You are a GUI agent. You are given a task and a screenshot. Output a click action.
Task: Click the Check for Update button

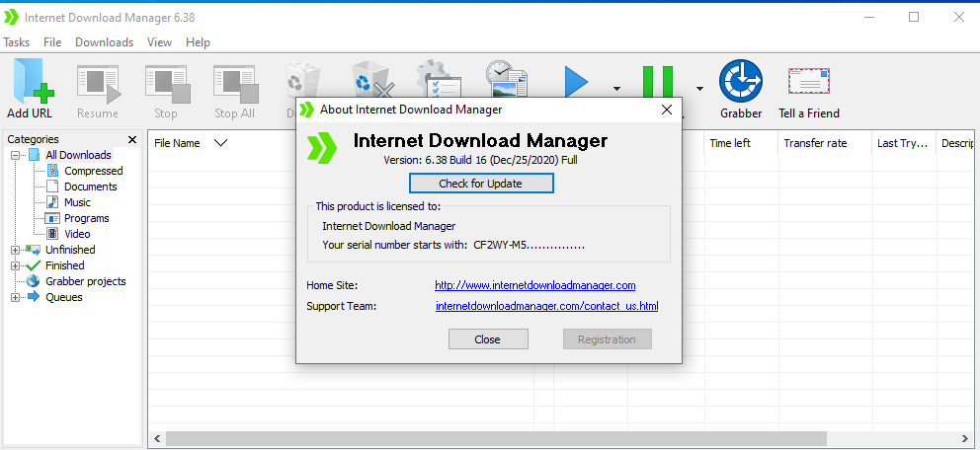pos(481,184)
